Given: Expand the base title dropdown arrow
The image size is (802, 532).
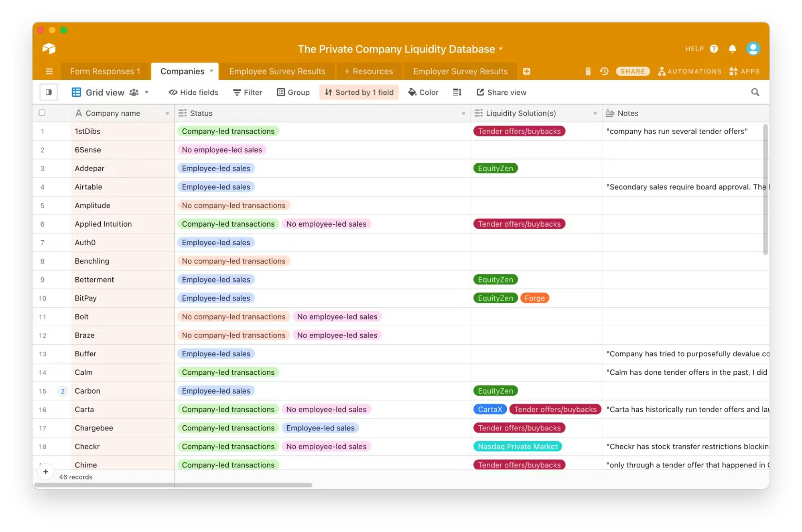Looking at the screenshot, I should pyautogui.click(x=501, y=49).
